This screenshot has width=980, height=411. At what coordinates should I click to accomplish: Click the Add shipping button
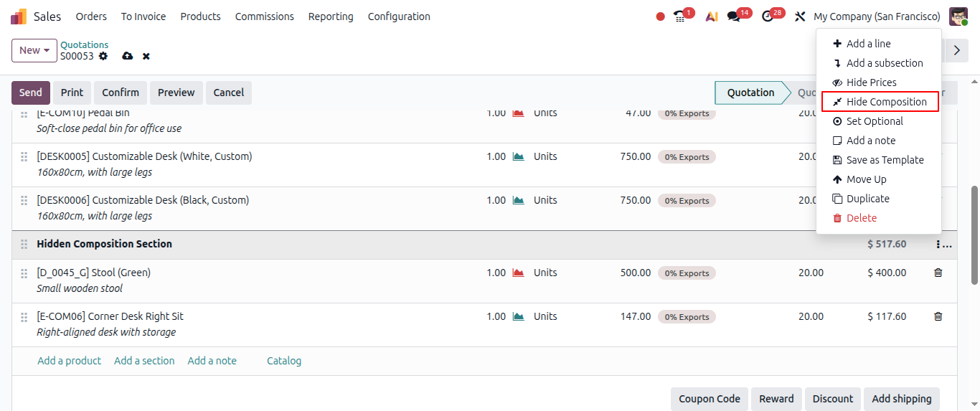click(x=902, y=399)
